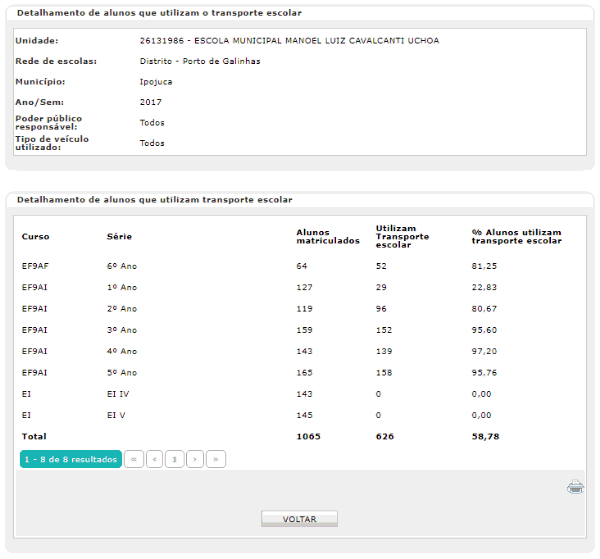600x559 pixels.
Task: Jump to last page of results
Action: coord(216,459)
